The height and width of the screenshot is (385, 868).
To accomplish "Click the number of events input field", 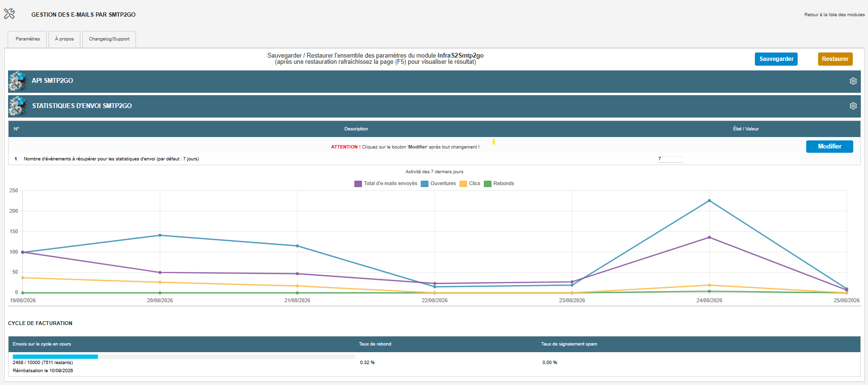I will 671,159.
